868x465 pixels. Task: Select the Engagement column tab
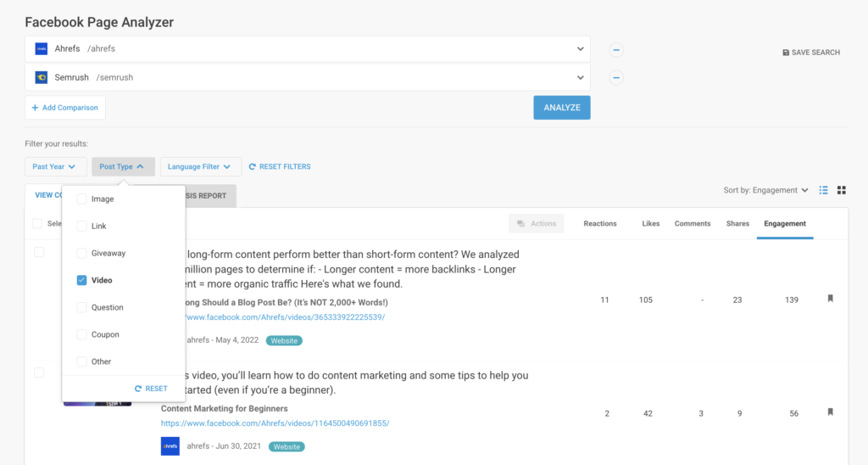tap(784, 224)
